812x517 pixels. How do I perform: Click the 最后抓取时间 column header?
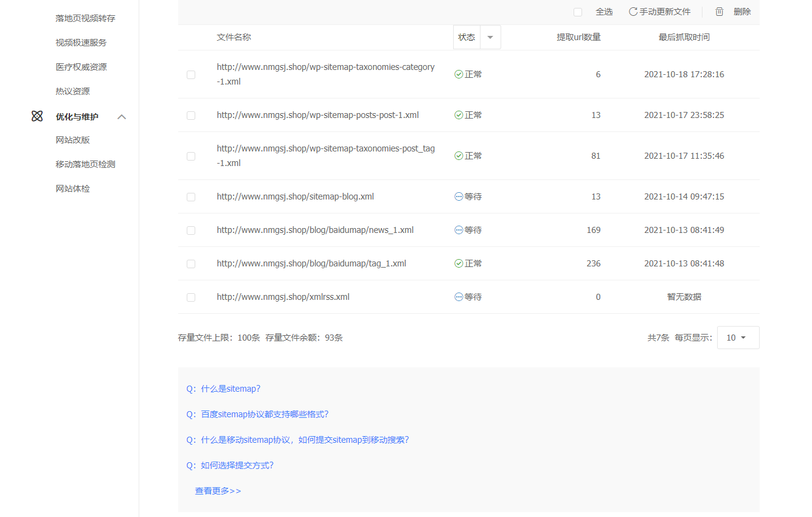click(x=684, y=37)
